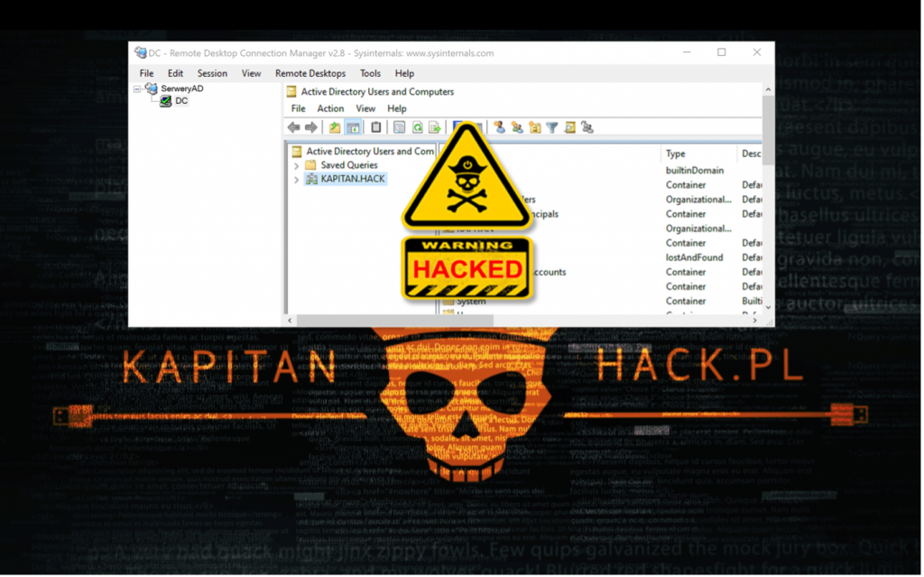Click the vertical scrollbar thumb

click(x=769, y=131)
